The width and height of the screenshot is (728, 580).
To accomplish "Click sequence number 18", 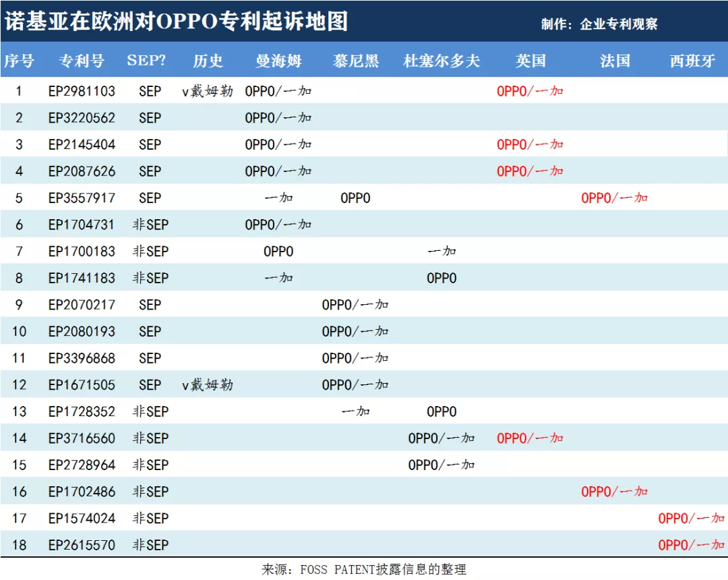I will click(x=19, y=545).
